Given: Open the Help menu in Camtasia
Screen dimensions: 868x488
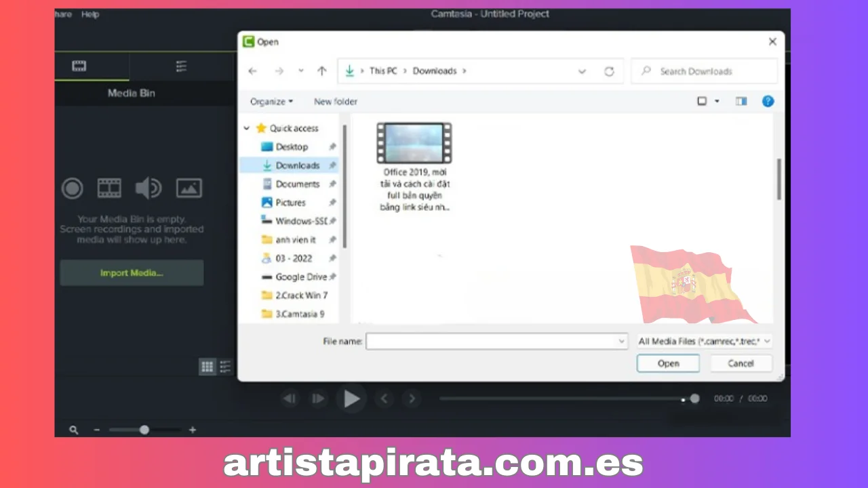Looking at the screenshot, I should tap(90, 14).
